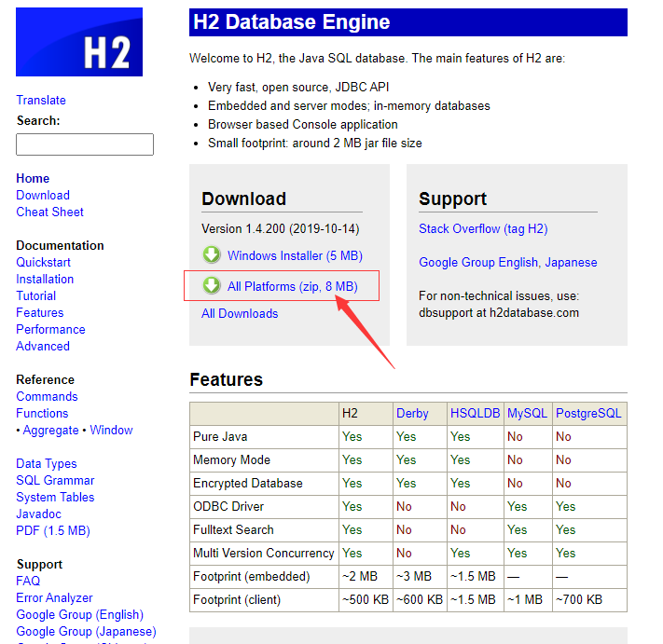Viewport: 663px width, 644px height.
Task: Open the Quickstart documentation
Action: tap(43, 263)
